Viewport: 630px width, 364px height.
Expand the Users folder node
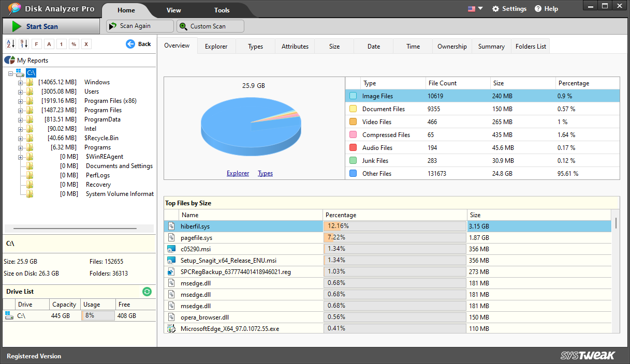coord(21,92)
